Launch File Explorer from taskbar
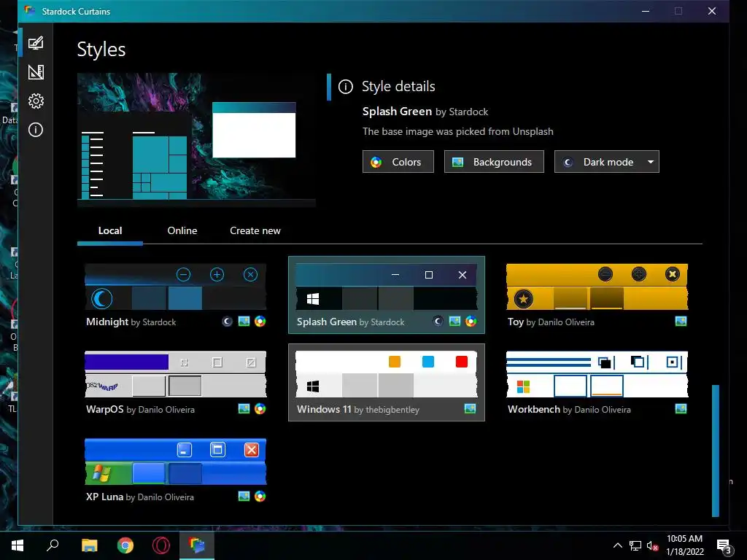Screen dimensions: 747x560 pyautogui.click(x=89, y=545)
